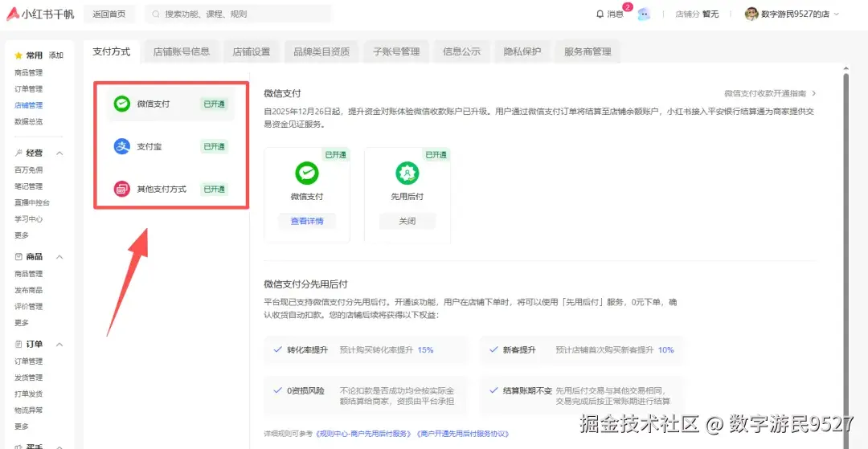Image resolution: width=868 pixels, height=449 pixels.
Task: Click 更多 under 经营 section
Action: click(22, 235)
